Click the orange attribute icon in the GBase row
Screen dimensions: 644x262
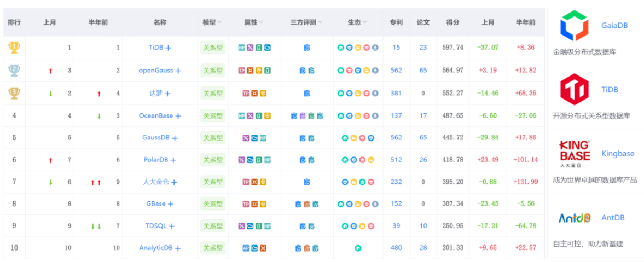point(254,204)
